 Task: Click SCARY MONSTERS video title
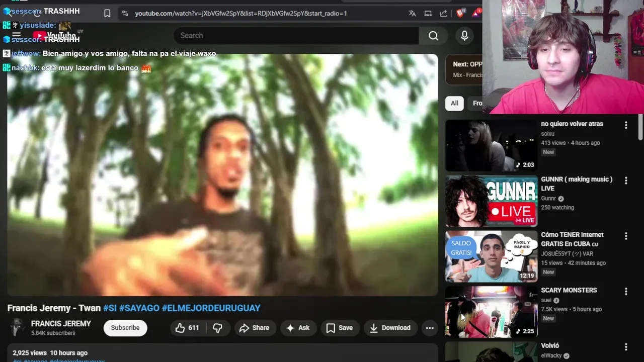coord(569,290)
